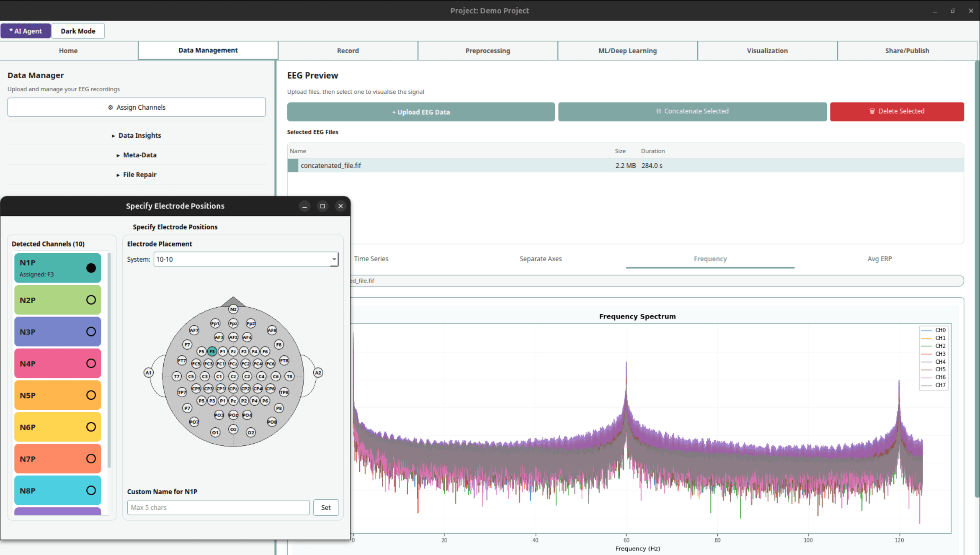Image resolution: width=980 pixels, height=555 pixels.
Task: Click the detected channels list scrollbar
Action: (x=109, y=360)
